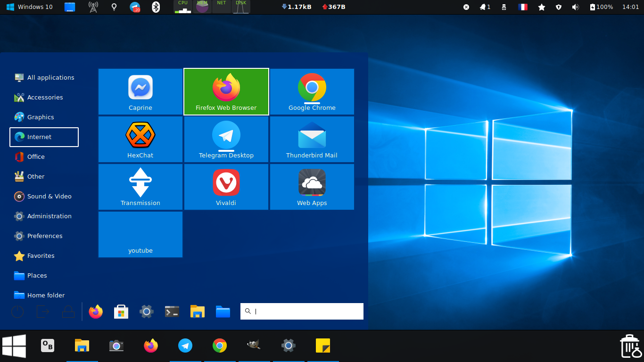Click the light bulb icon in top panel
Image resolution: width=644 pixels, height=362 pixels.
click(x=114, y=7)
